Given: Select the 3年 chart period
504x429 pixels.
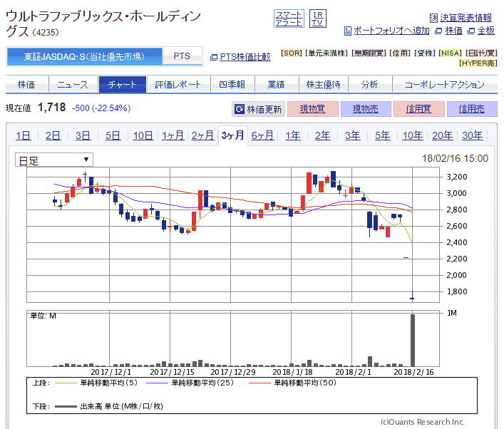Looking at the screenshot, I should pyautogui.click(x=353, y=135).
